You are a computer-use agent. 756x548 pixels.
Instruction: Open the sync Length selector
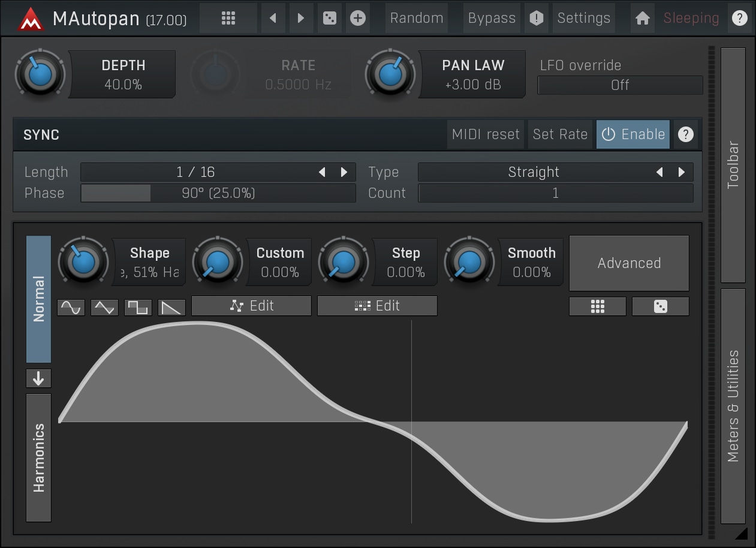195,172
